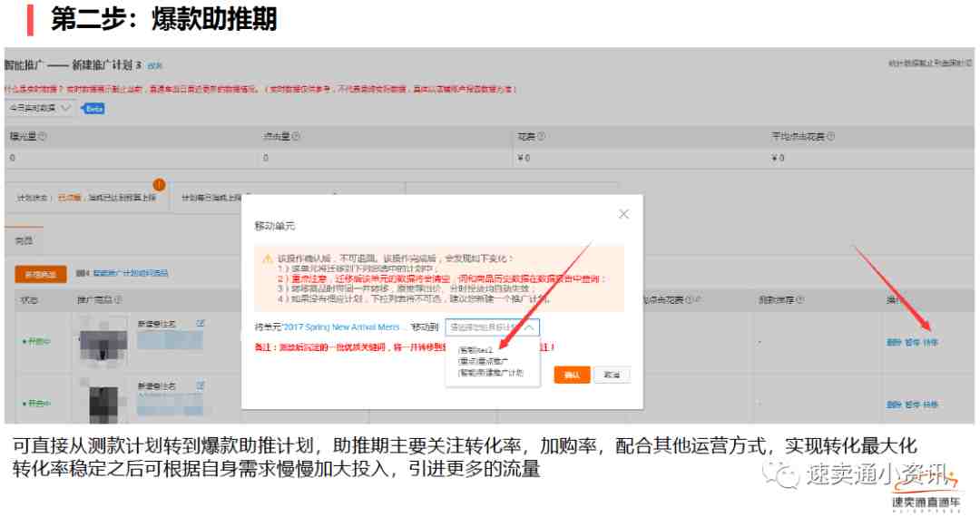This screenshot has height=517, width=980.
Task: Click the 取消 button in dialog
Action: (x=612, y=375)
